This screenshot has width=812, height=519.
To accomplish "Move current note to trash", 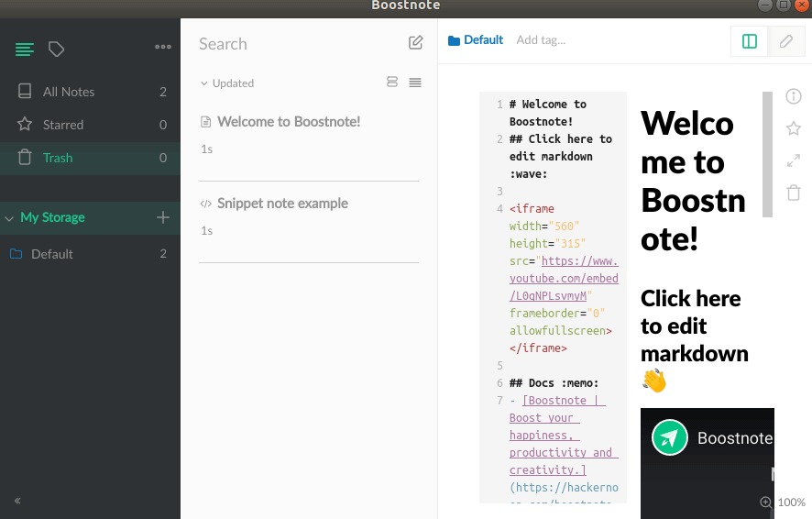I will [794, 193].
